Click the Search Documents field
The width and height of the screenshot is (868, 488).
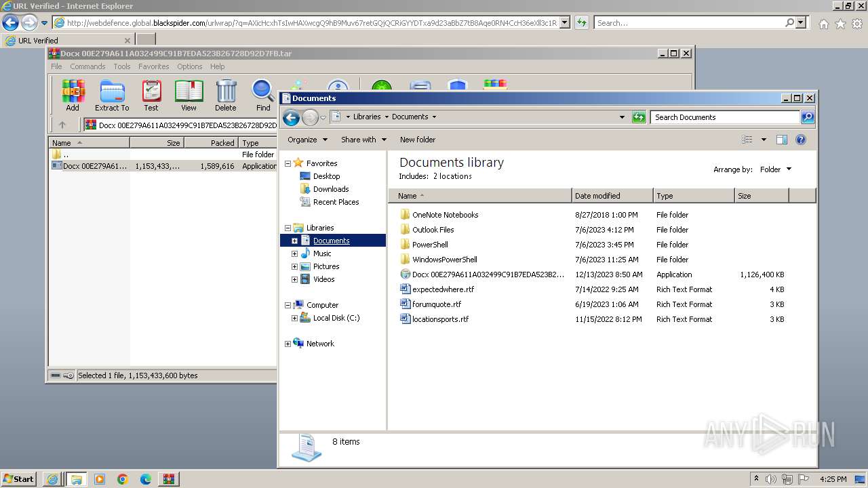point(725,117)
